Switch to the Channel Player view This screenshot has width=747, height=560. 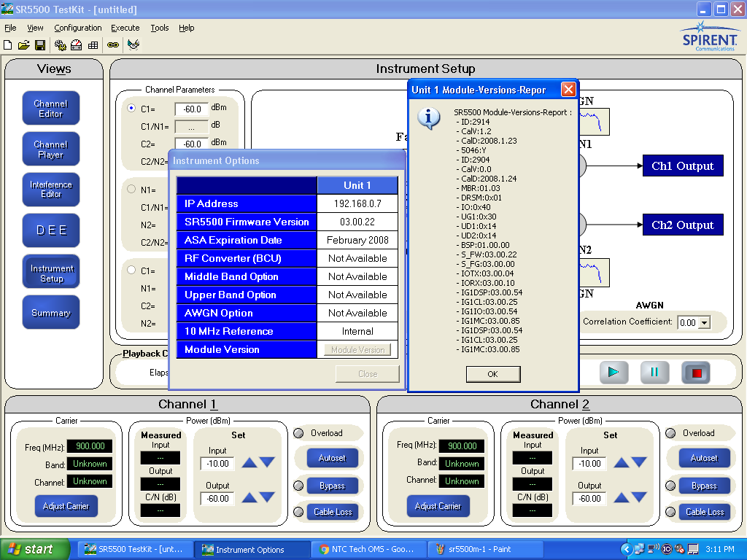pos(50,149)
